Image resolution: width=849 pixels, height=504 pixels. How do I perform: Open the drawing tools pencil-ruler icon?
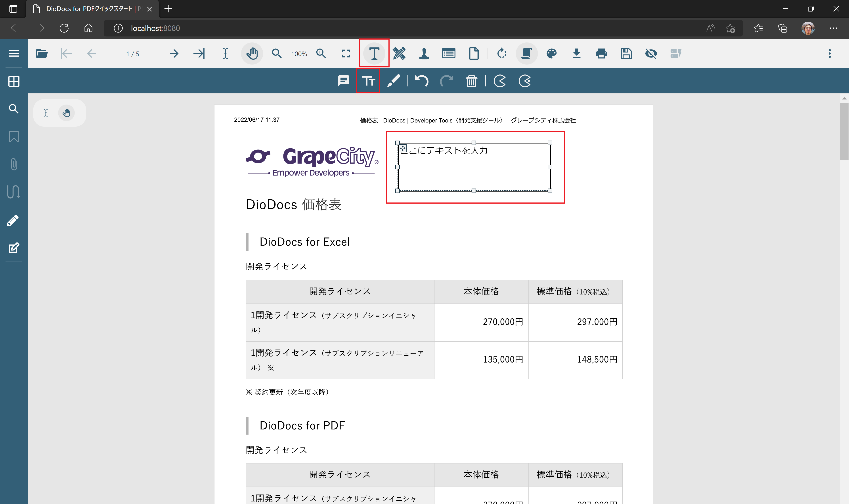click(399, 54)
